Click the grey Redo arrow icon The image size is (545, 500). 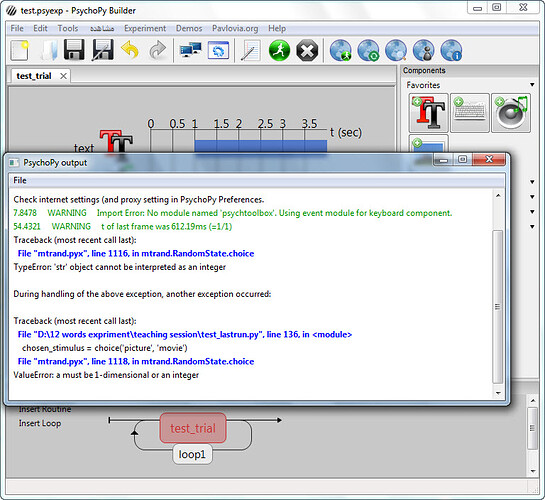(158, 50)
